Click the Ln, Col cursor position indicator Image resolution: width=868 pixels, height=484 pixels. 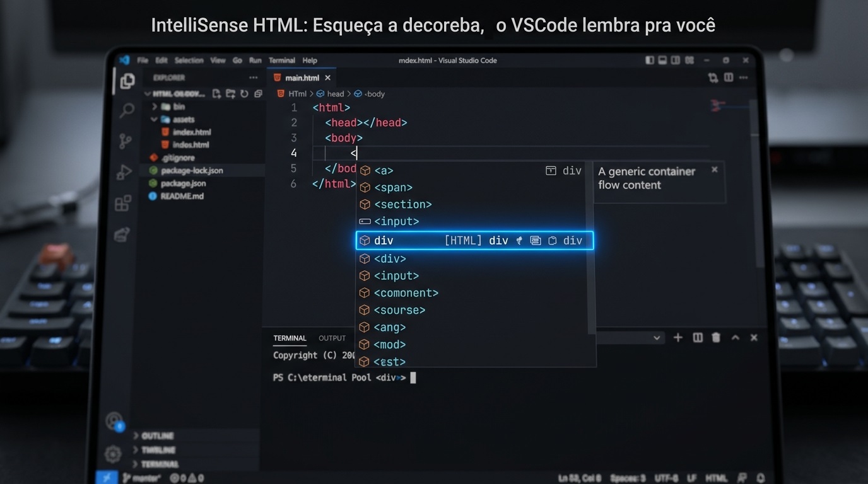(x=580, y=478)
